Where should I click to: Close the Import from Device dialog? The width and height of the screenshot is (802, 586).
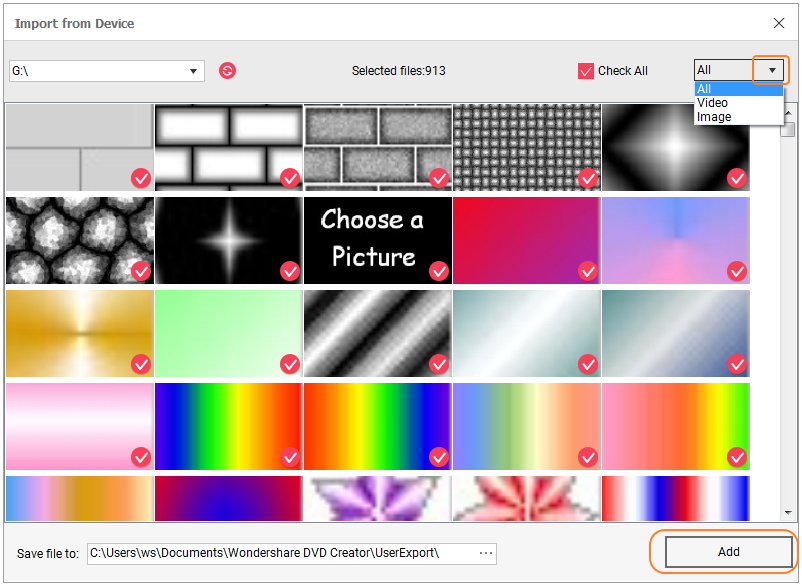click(779, 23)
